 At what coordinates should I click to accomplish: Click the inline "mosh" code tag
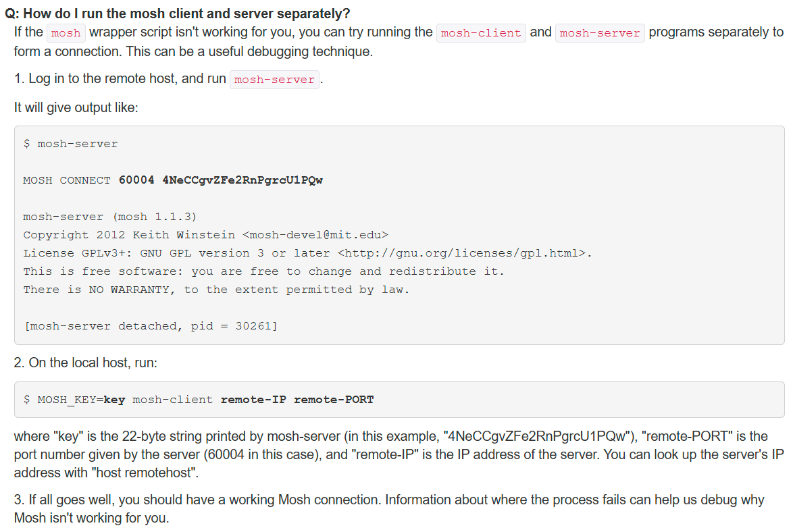tap(66, 33)
